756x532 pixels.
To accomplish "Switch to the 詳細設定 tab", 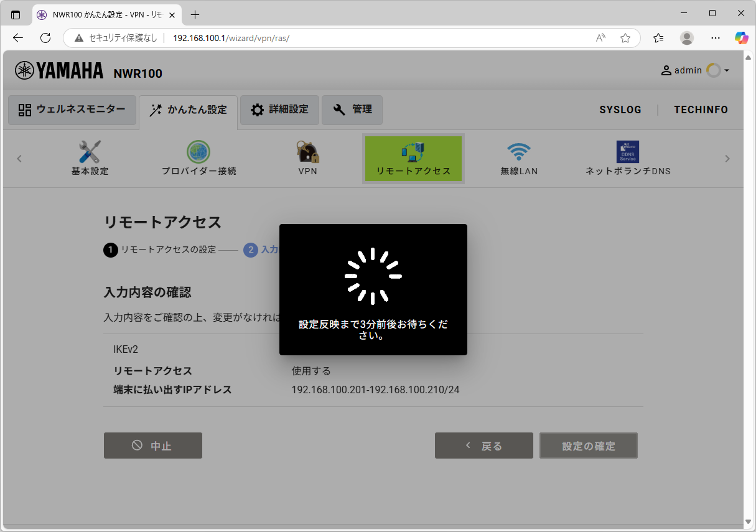I will pos(279,110).
